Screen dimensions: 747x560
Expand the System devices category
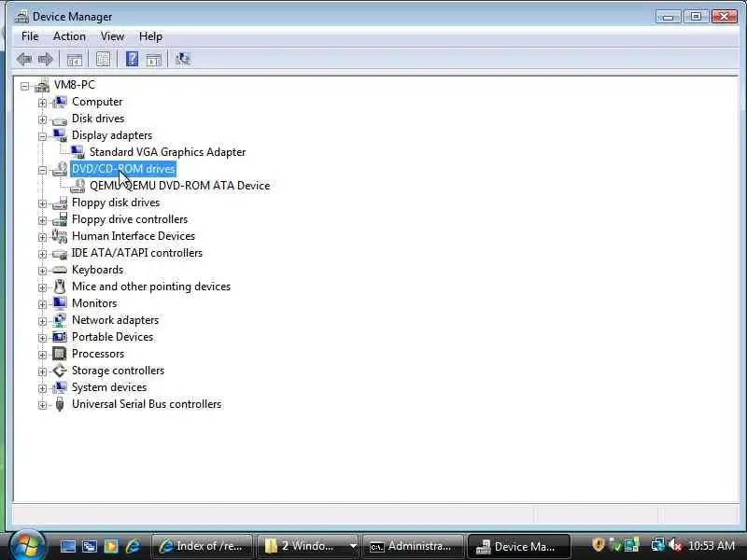(x=42, y=388)
